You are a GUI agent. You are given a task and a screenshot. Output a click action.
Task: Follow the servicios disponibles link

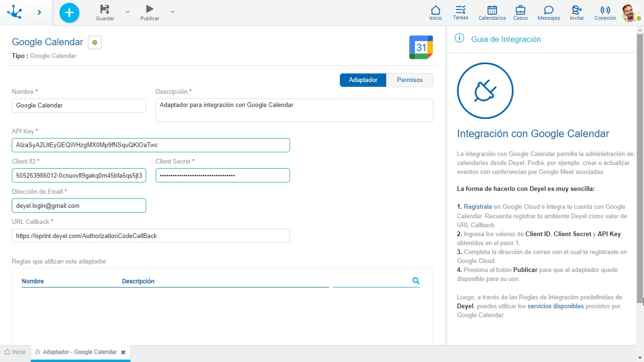tap(555, 306)
